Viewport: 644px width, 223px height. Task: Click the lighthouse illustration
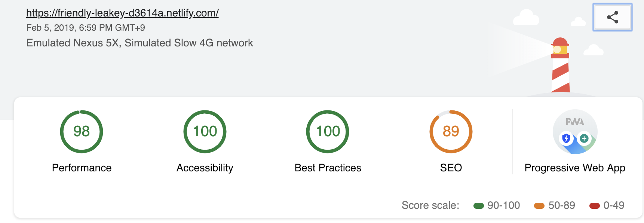560,65
